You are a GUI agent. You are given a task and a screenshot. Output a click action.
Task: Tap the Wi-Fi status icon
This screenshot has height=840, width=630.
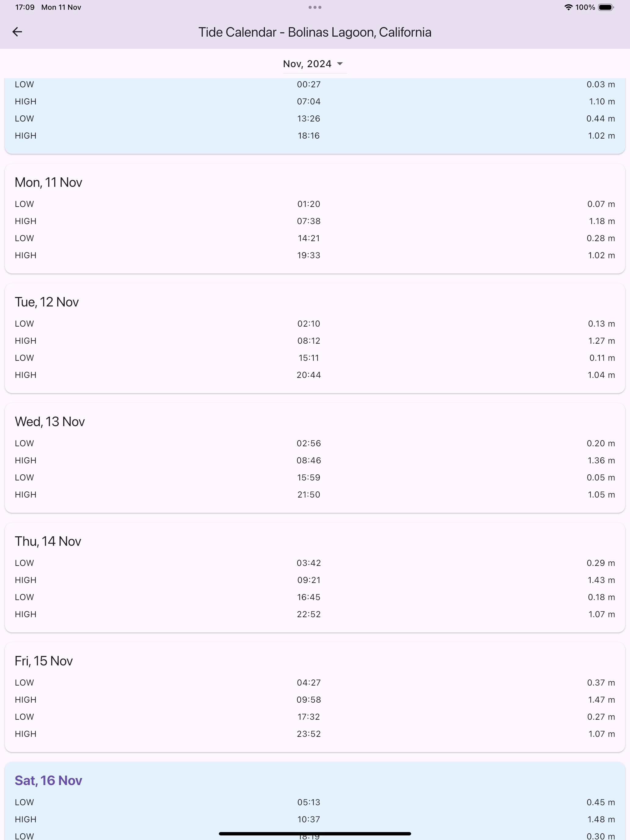568,7
